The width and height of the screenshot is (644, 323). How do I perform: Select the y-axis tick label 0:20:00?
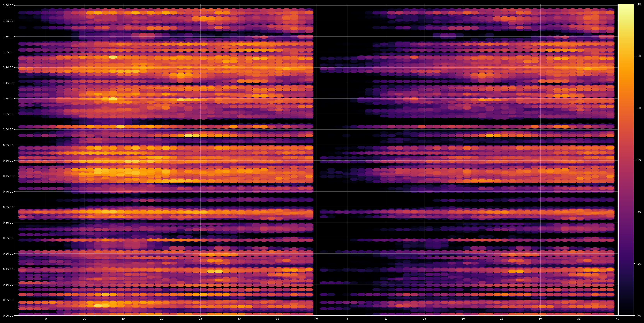[8, 254]
